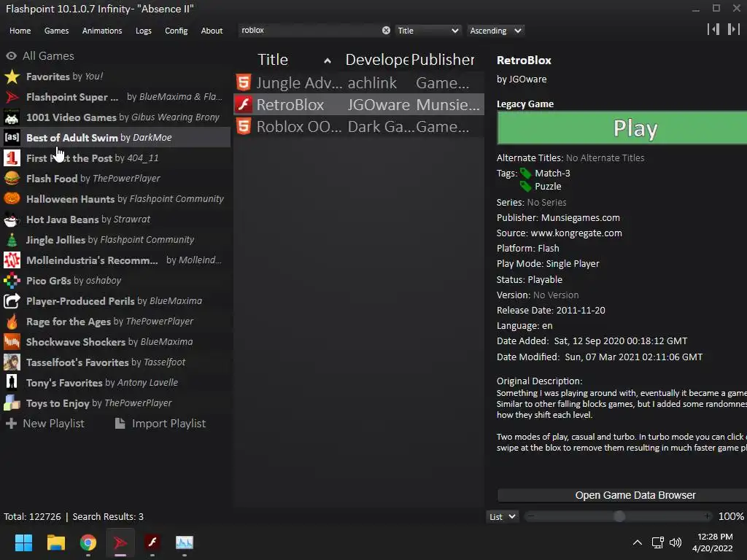Click Flash icon beside RetroBlox row
Image resolution: width=747 pixels, height=560 pixels.
244,104
